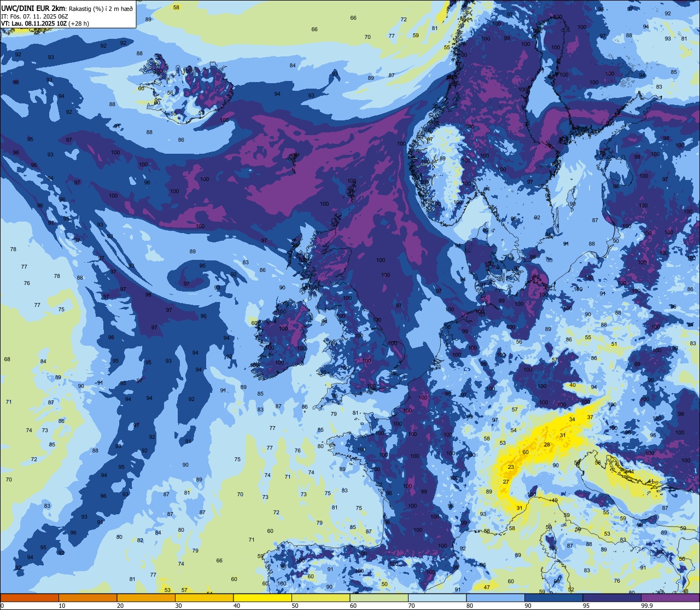Click the 'IT: Fös. 07. 11. 2025 06Z' line
Screen dimensions: 700x610
point(34,16)
